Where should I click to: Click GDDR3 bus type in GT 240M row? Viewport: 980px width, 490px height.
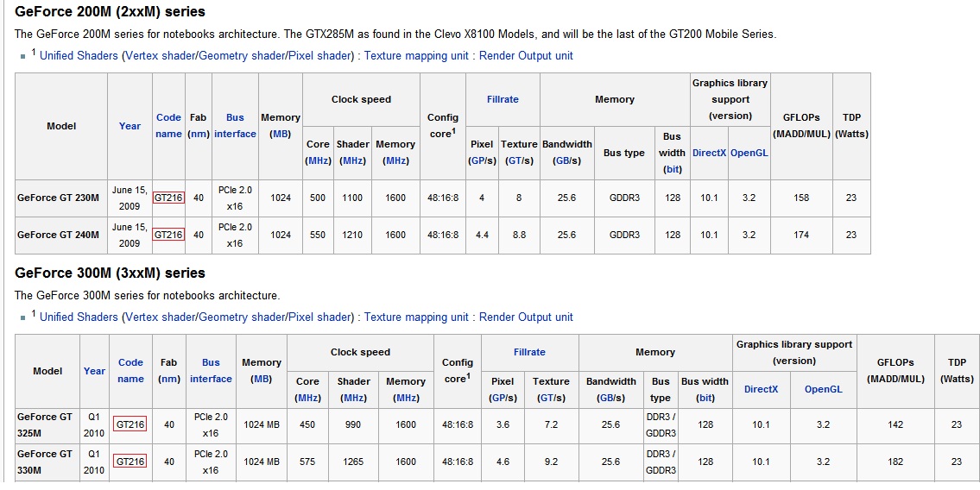click(624, 236)
